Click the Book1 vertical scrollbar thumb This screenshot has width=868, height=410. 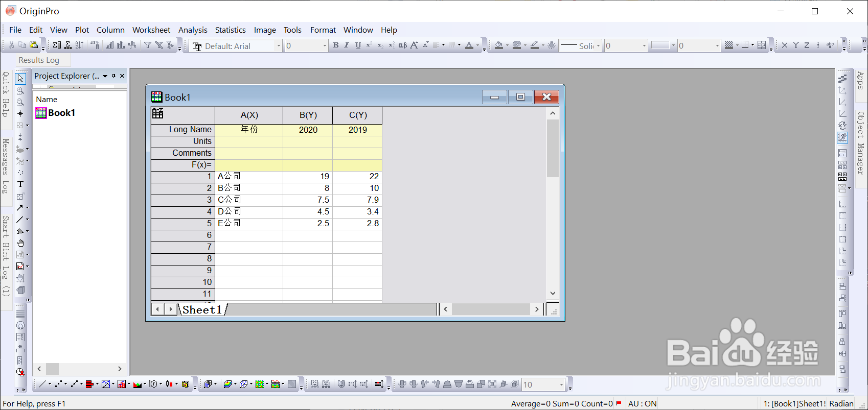click(553, 149)
